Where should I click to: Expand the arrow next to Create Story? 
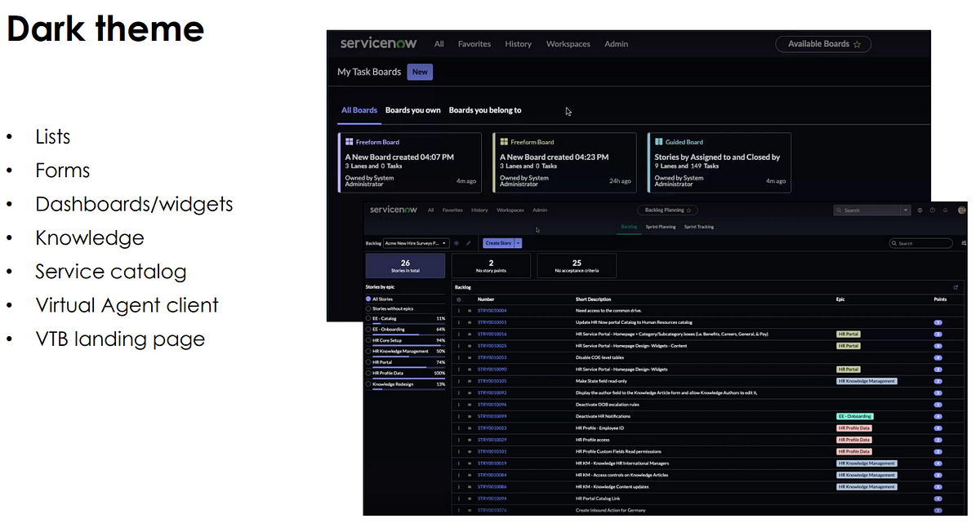(519, 243)
